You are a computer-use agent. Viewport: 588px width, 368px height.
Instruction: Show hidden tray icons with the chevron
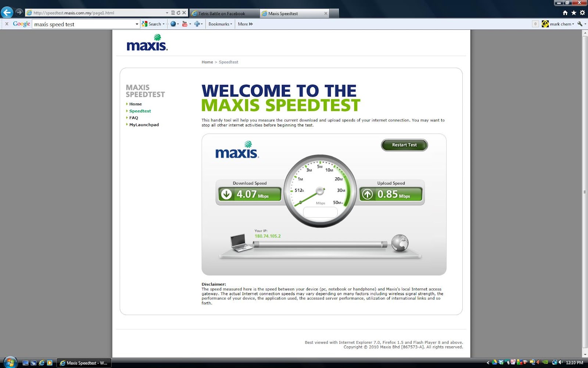[x=488, y=363]
